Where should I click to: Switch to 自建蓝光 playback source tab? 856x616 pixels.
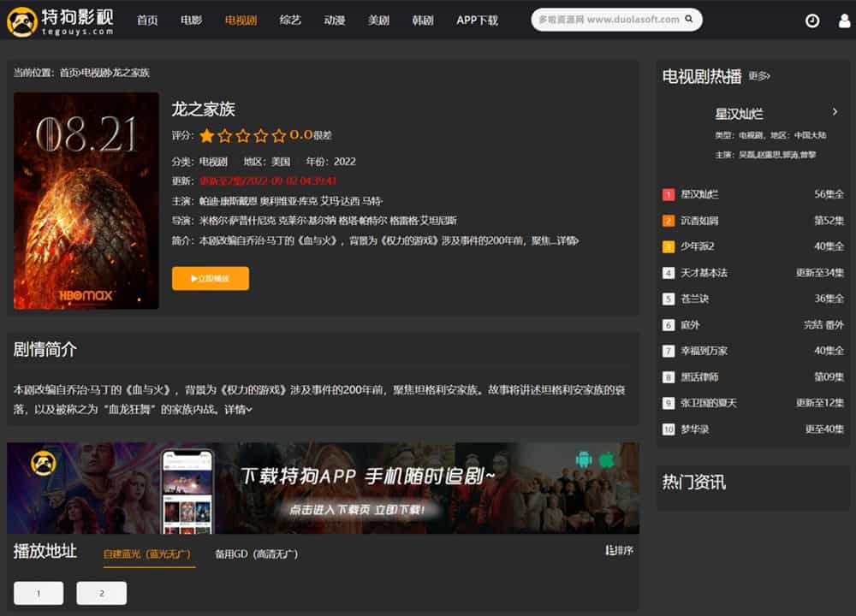click(147, 554)
